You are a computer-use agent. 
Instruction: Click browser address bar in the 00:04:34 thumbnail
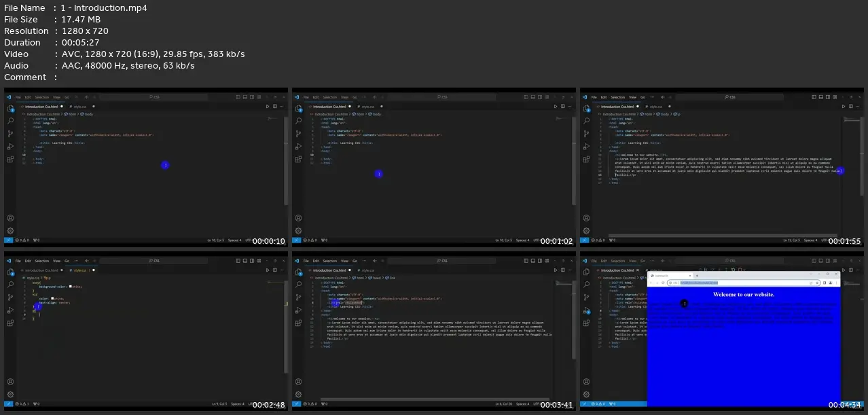pos(744,283)
